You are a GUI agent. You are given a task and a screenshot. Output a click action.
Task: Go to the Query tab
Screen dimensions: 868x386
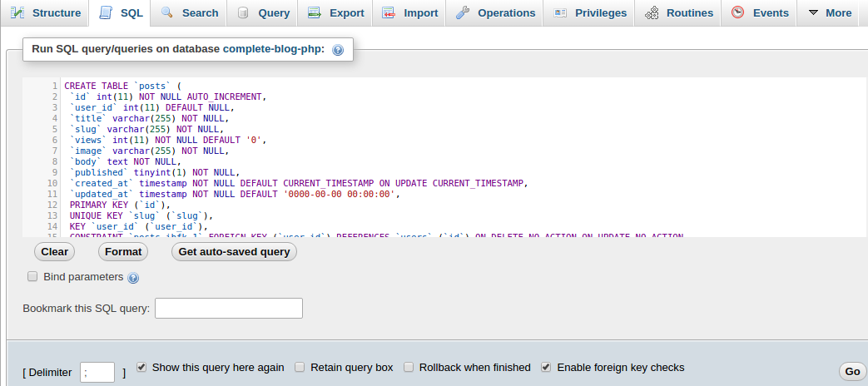[262, 12]
